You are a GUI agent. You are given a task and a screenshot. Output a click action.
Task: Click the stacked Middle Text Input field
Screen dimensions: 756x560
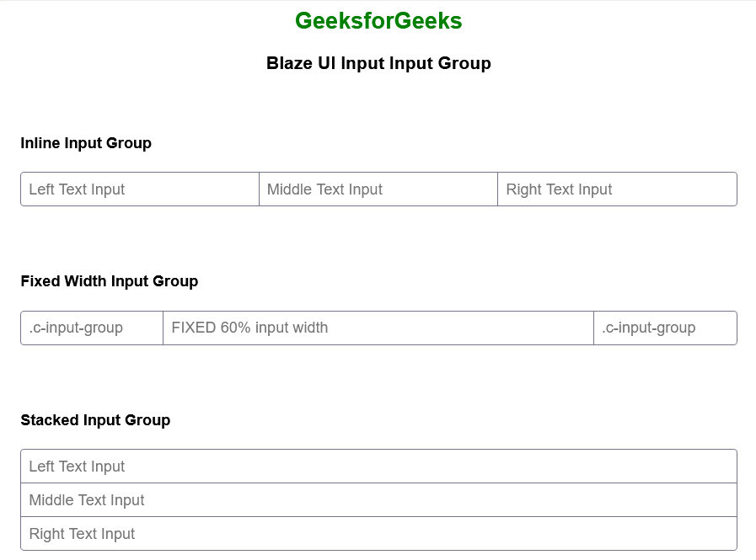click(x=378, y=500)
